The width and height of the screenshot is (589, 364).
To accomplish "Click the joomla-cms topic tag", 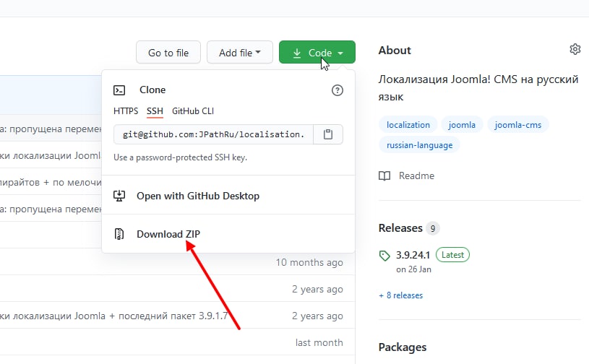I will pyautogui.click(x=518, y=125).
